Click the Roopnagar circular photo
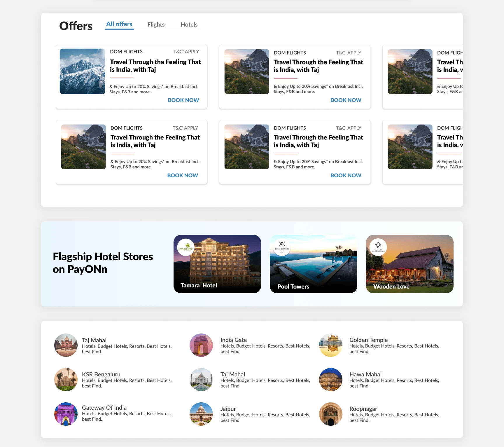504x447 pixels. [x=331, y=414]
